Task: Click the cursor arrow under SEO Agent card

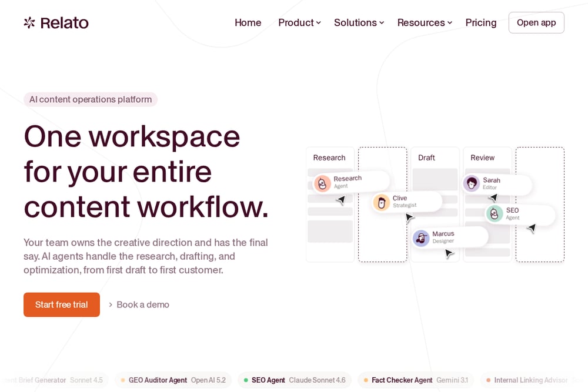Action: tap(532, 228)
